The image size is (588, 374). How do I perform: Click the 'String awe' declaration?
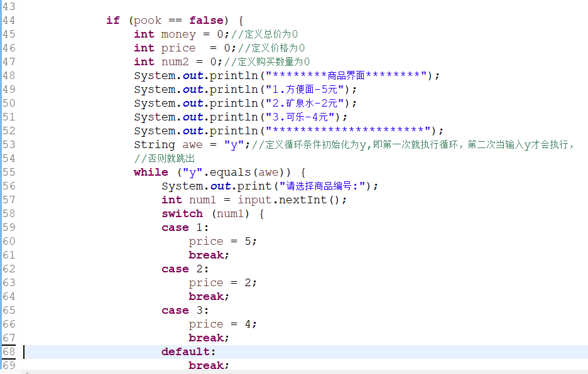[x=192, y=145]
